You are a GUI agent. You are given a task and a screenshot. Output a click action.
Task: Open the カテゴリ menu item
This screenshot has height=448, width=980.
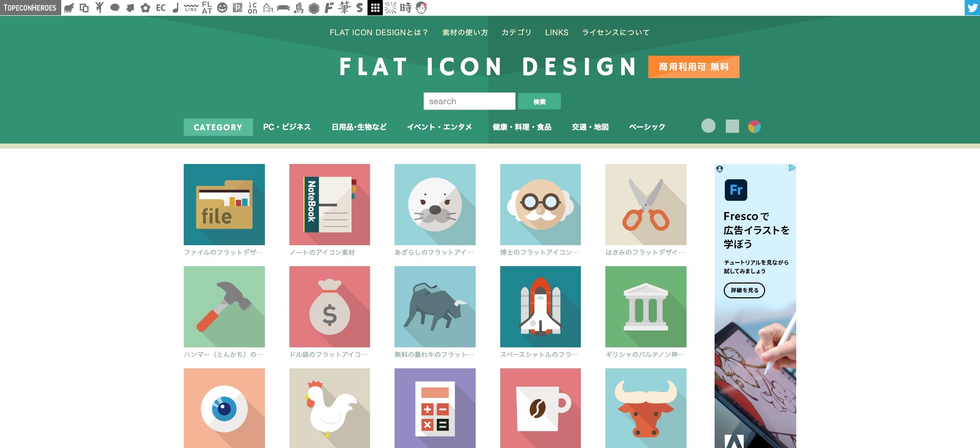(516, 32)
